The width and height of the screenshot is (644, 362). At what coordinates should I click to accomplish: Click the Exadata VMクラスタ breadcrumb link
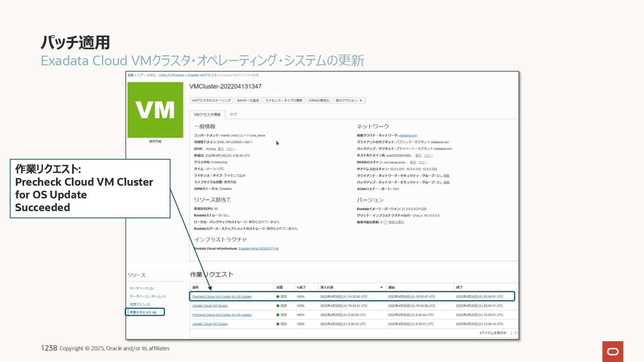coord(202,75)
